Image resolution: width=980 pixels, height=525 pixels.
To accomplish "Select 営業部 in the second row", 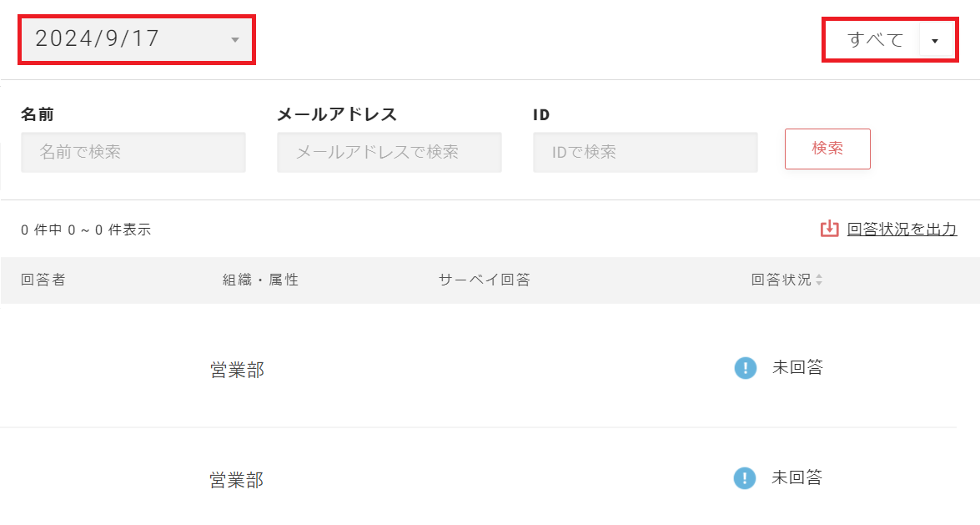I will pos(237,480).
